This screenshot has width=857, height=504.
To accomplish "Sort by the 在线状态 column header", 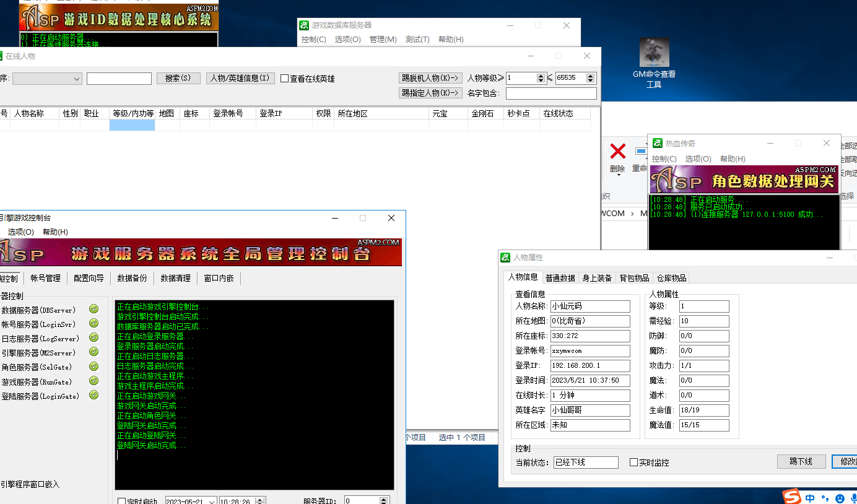I will 565,114.
